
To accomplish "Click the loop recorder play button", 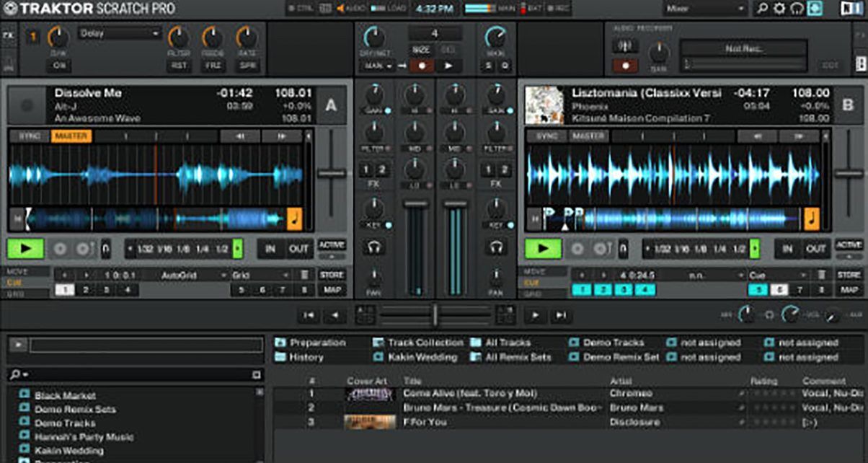I will click(448, 66).
